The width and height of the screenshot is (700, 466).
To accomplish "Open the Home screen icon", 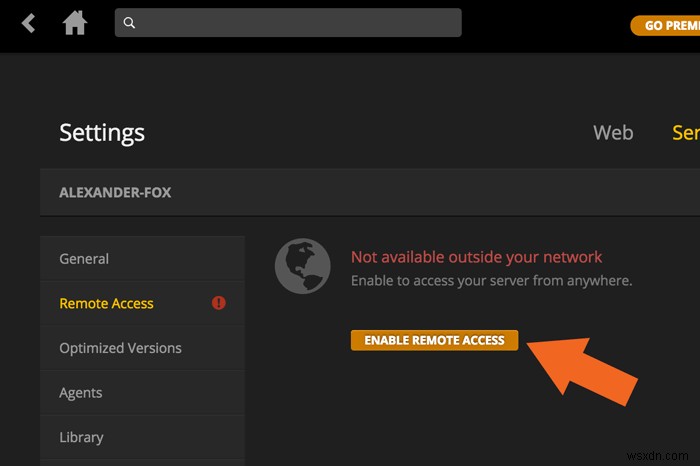I will (75, 23).
